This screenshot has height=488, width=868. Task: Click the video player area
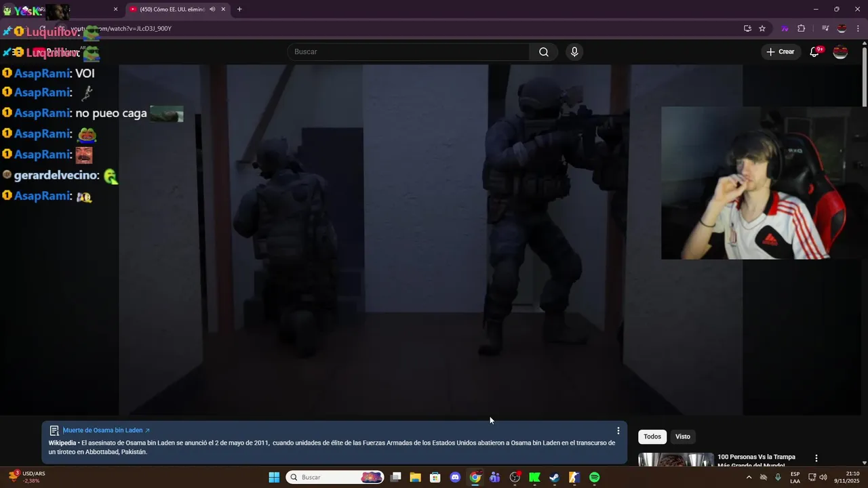click(431, 239)
